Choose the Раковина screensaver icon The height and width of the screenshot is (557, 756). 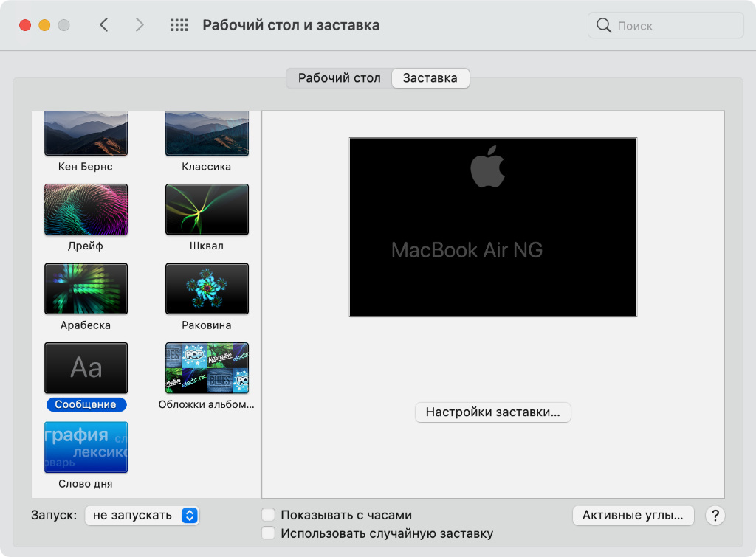207,288
